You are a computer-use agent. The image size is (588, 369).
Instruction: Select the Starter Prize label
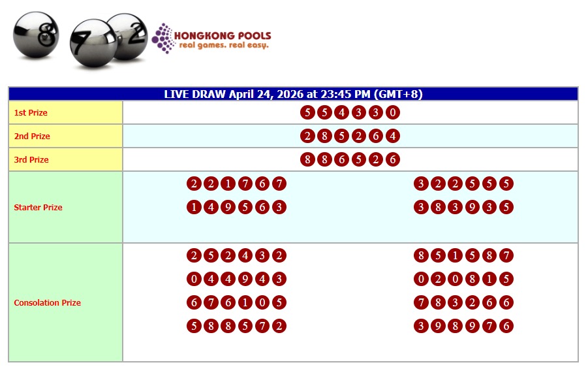pos(38,207)
